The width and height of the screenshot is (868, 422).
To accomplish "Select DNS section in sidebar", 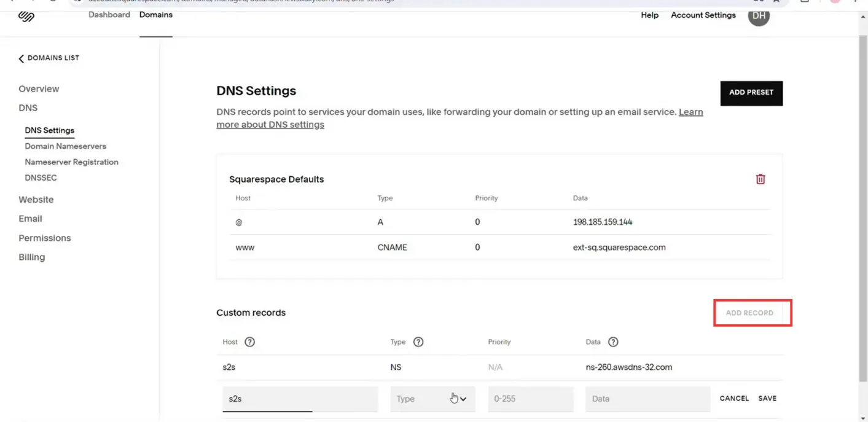I will tap(28, 108).
